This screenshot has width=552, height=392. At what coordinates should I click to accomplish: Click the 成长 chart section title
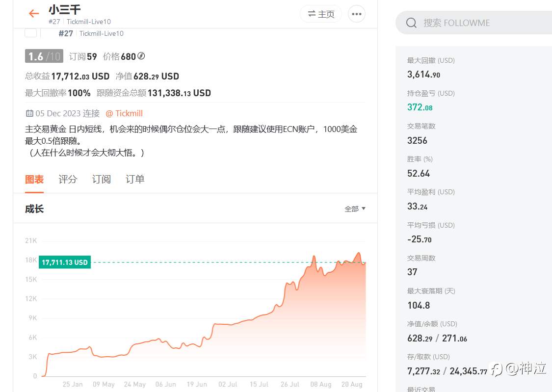[x=34, y=209]
